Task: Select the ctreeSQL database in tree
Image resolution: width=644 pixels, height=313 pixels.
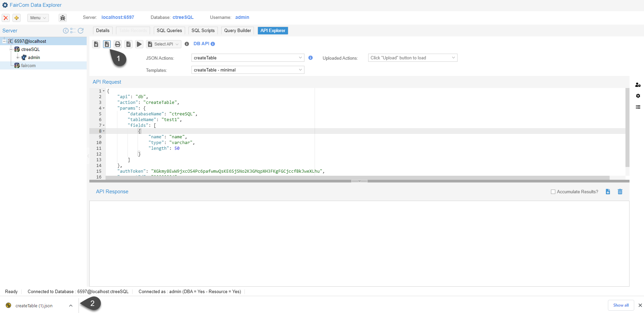Action: tap(30, 49)
